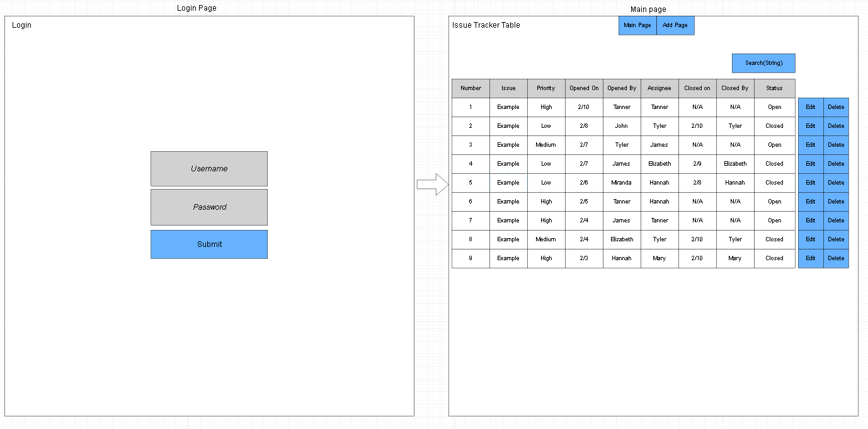The width and height of the screenshot is (868, 429).
Task: Delete issue number 8
Action: 836,239
